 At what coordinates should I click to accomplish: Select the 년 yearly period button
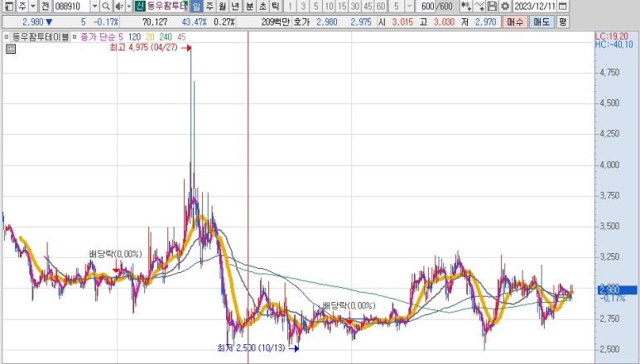coord(235,6)
